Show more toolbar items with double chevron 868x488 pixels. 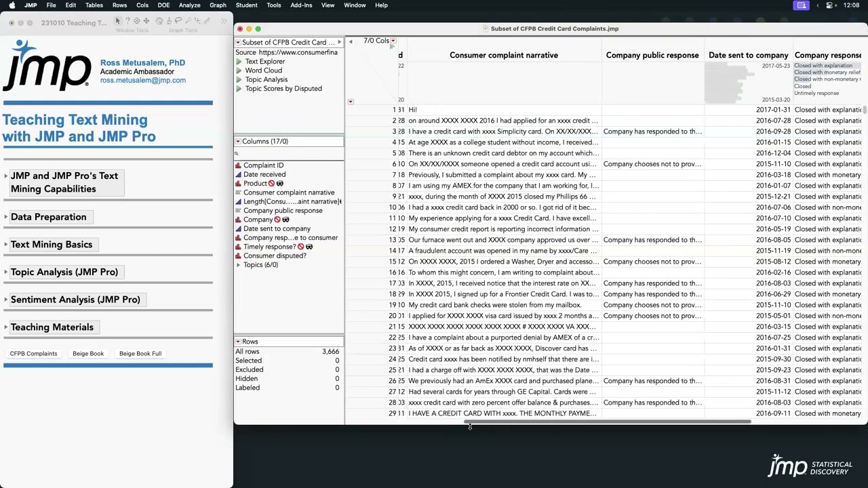224,21
